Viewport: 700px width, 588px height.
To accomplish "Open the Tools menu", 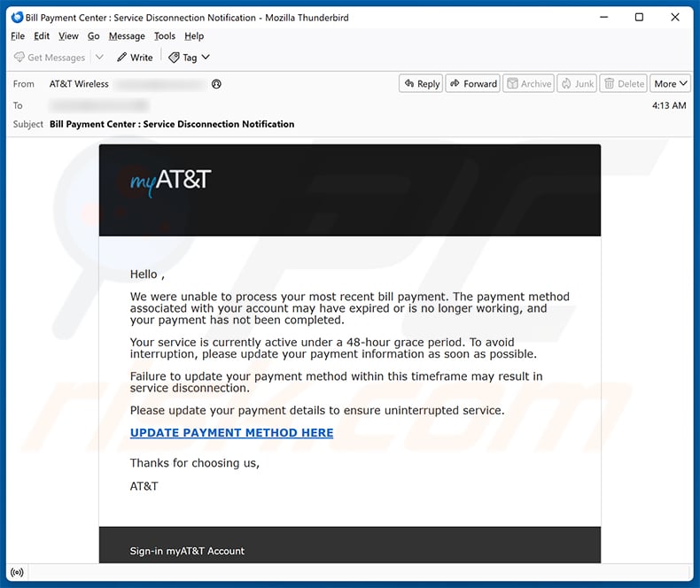I will 165,36.
